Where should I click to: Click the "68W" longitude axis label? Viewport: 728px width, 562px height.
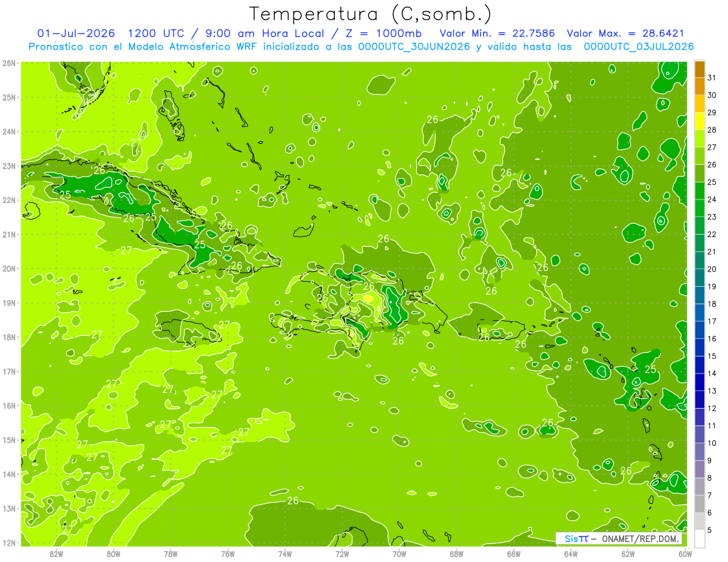pos(457,553)
